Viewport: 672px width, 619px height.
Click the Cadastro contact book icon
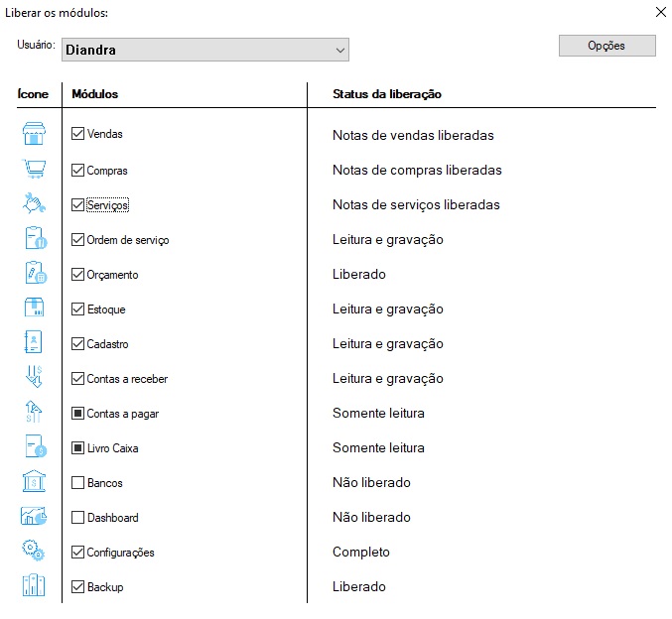[x=35, y=343]
